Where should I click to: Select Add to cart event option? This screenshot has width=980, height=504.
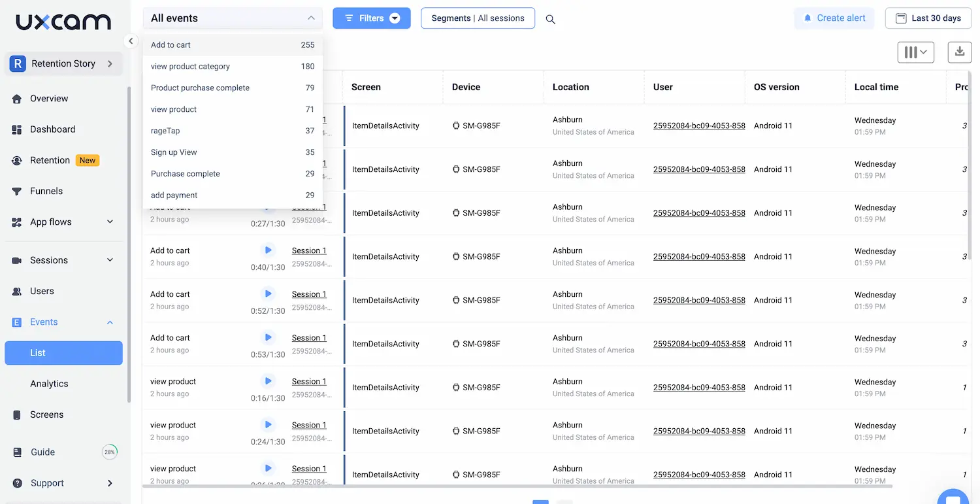point(233,45)
